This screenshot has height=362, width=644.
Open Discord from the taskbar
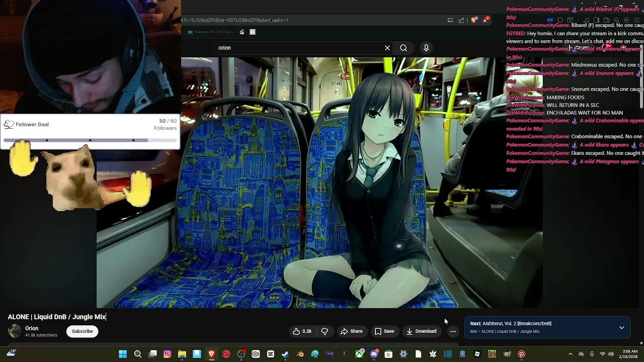point(374,354)
